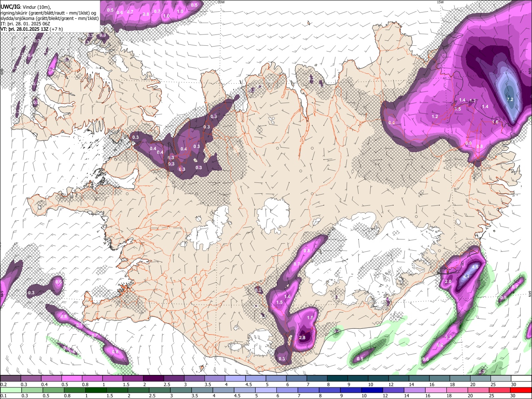Choose the dark teal 8 legend swatch
The height and width of the screenshot is (399, 532).
click(337, 379)
